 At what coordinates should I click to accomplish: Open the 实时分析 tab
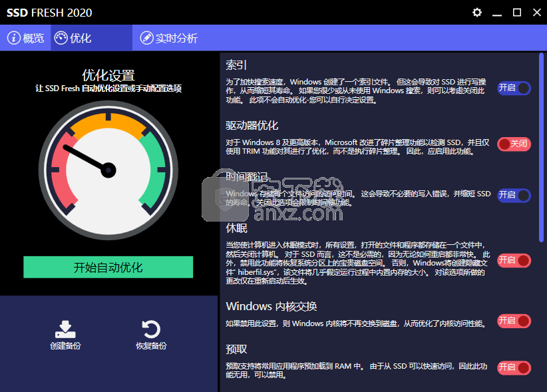click(x=169, y=38)
